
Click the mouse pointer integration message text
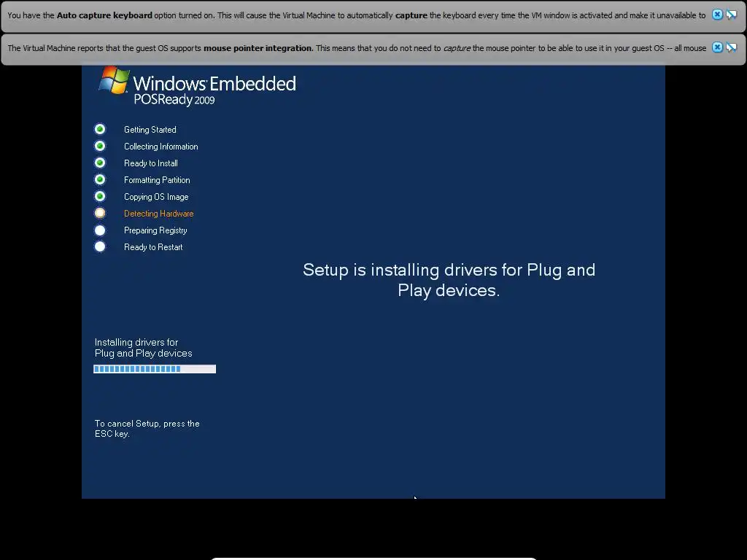coord(357,48)
